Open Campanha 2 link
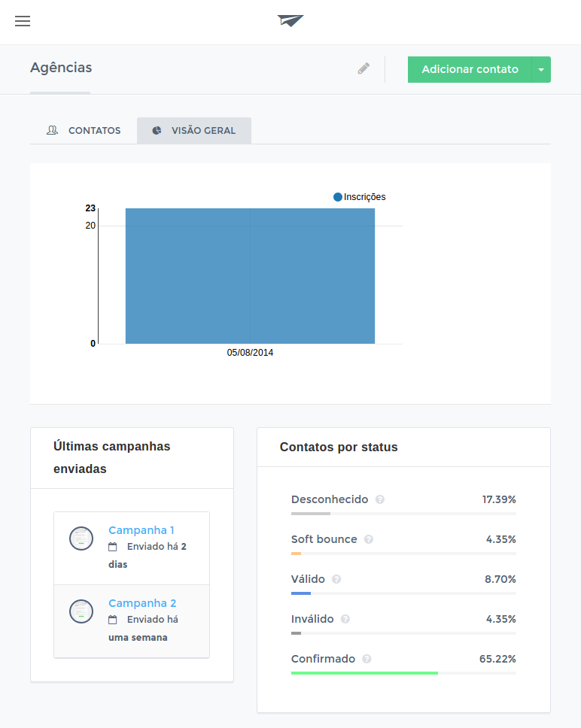The image size is (581, 728). [x=142, y=603]
